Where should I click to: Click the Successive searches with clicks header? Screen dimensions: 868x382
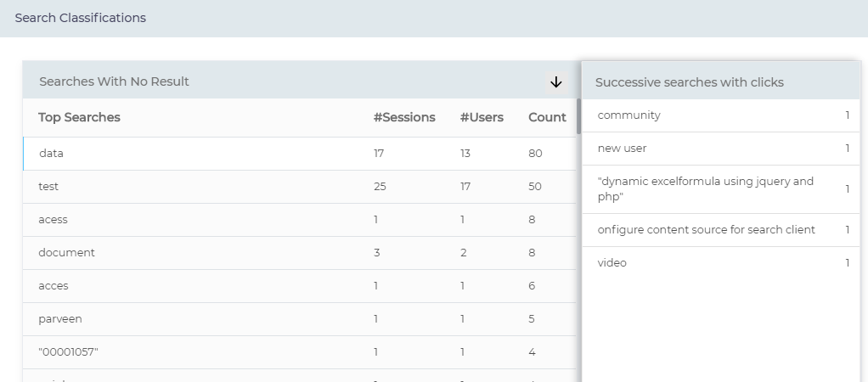coord(689,82)
